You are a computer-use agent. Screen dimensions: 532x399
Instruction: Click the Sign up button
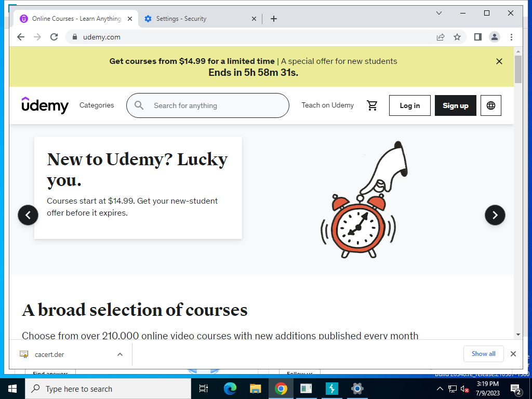(455, 105)
